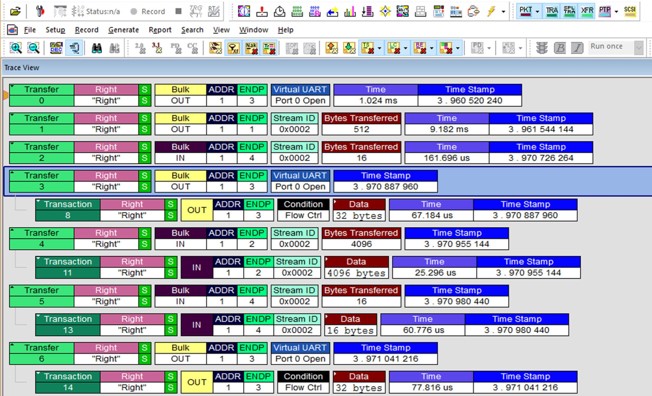Open Find with the binoculars icon
Viewport: 652px width, 396px height.
(x=96, y=48)
